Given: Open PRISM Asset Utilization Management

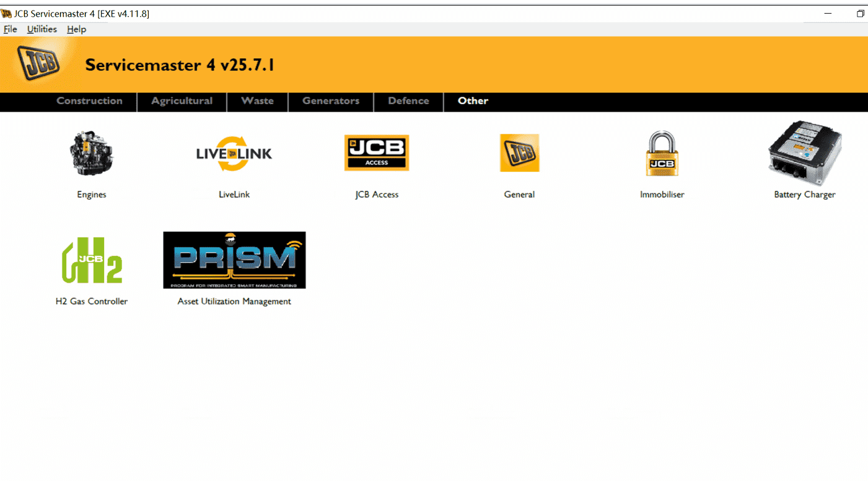Looking at the screenshot, I should coord(234,260).
